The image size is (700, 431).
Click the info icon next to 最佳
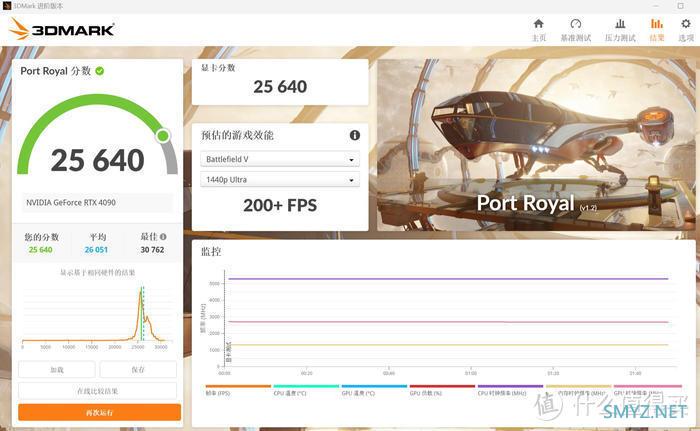coord(163,237)
